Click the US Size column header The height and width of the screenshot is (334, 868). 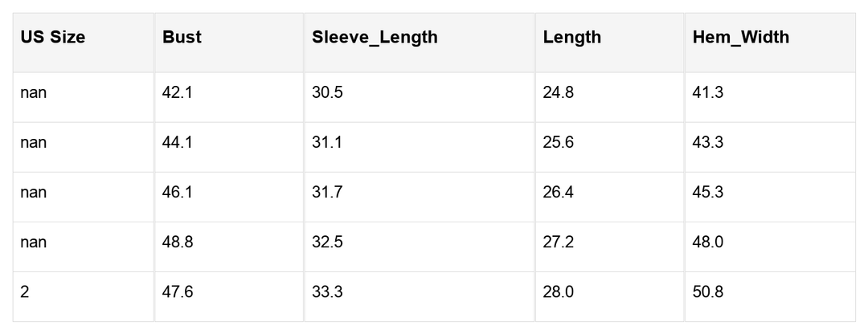(x=53, y=38)
